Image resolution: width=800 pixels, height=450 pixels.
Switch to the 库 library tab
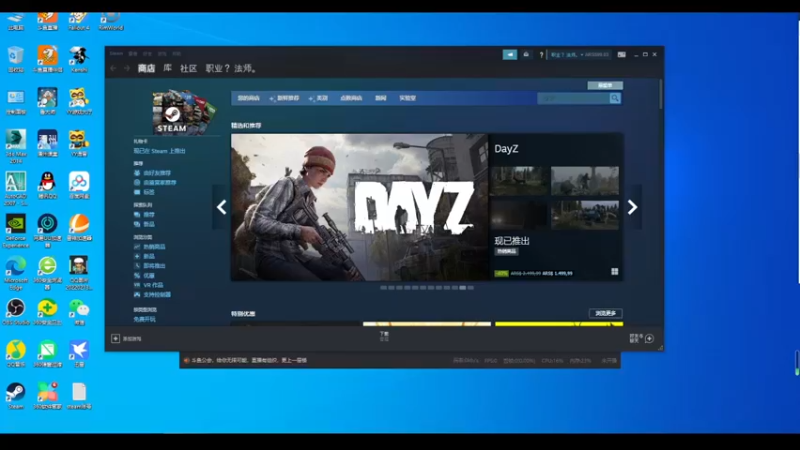tap(167, 68)
